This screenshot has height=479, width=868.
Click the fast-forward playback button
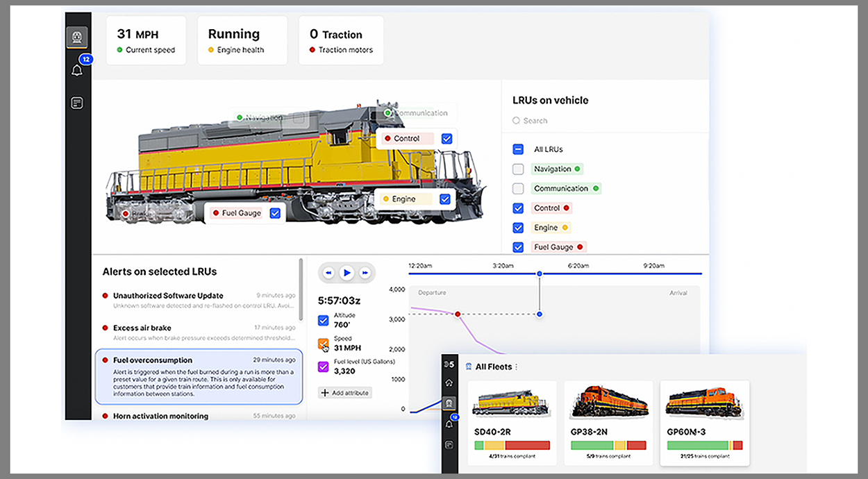(365, 273)
